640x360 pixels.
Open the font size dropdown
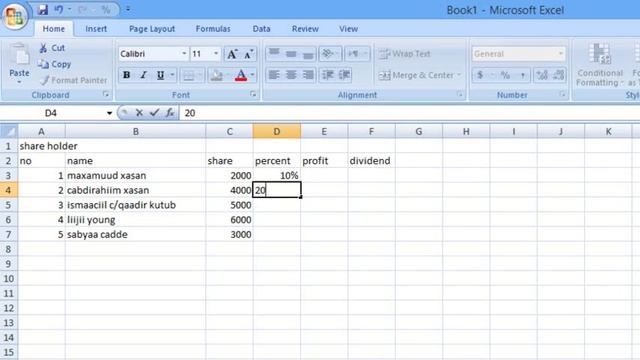point(216,54)
